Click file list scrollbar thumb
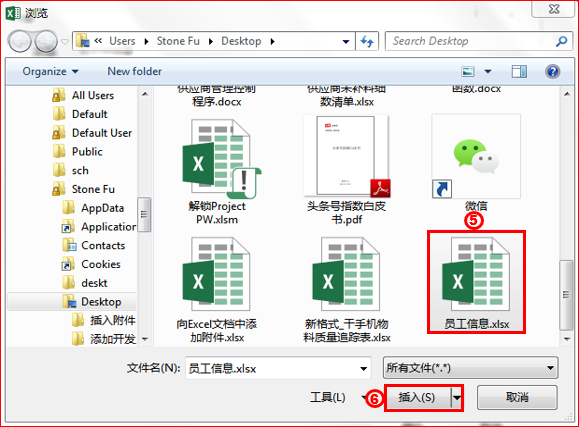Screen dimensions: 579x427 coord(566,295)
